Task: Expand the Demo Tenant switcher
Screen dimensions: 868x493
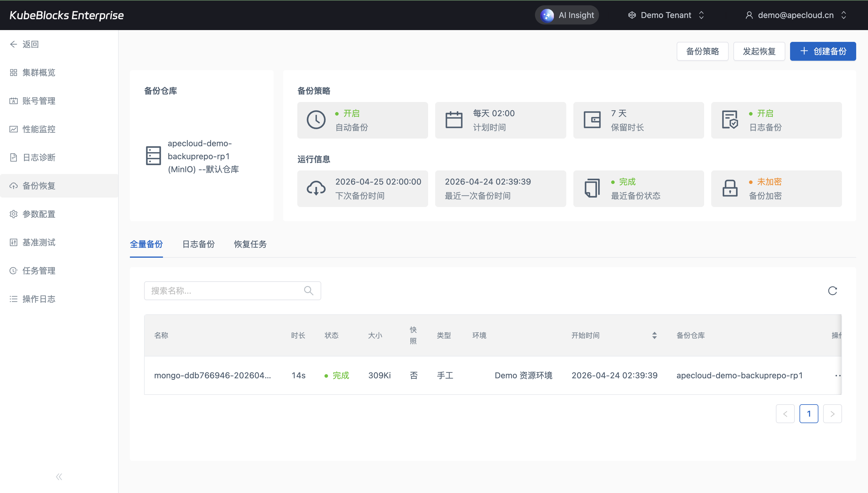Action: pyautogui.click(x=666, y=15)
